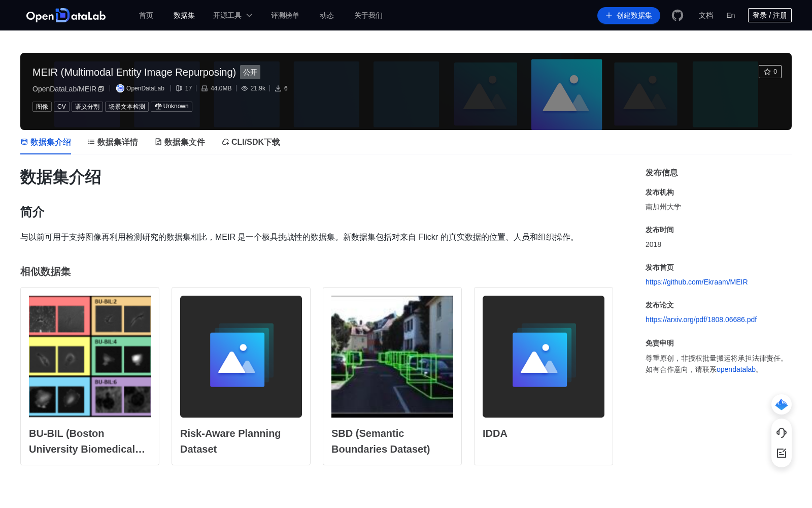
Task: Open the headset customer support icon
Action: pyautogui.click(x=782, y=432)
